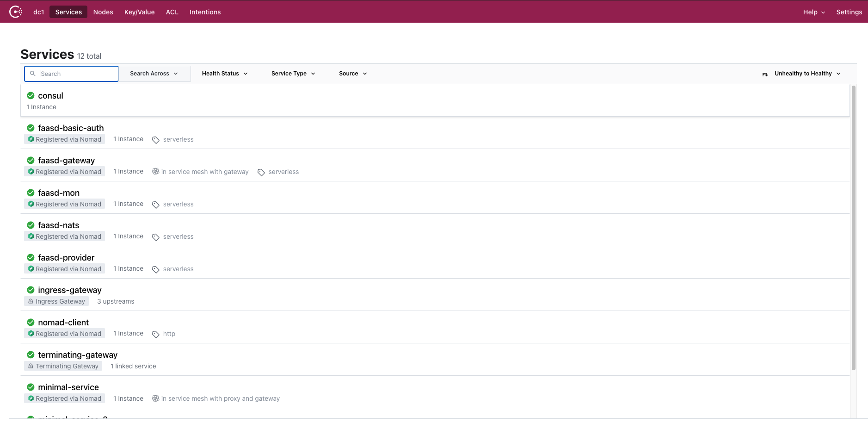Click Nomad icon in faasd-gateway row

tap(31, 171)
